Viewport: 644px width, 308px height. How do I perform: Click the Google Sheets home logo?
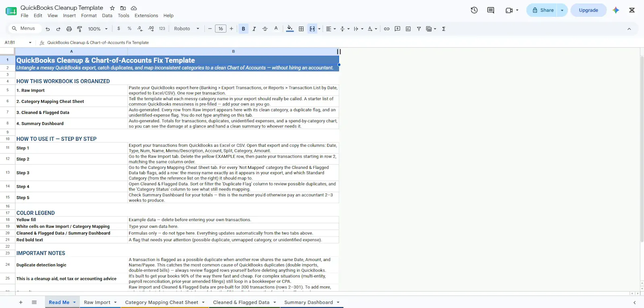pos(11,11)
